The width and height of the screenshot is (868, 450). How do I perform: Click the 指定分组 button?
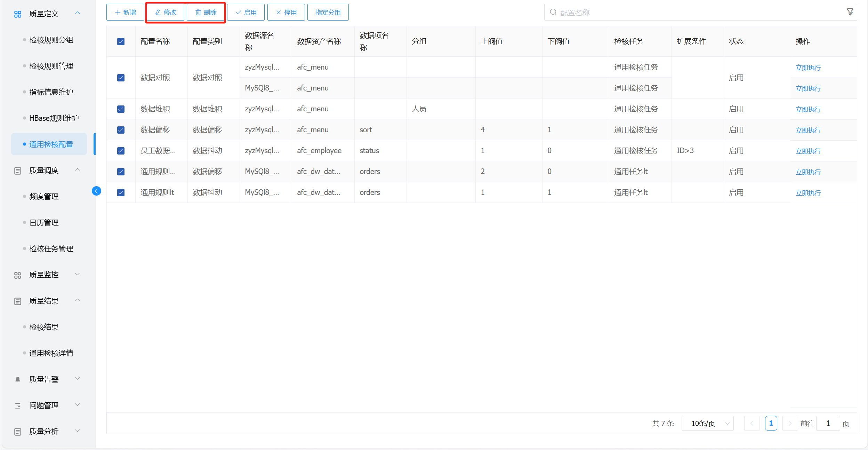tap(328, 13)
